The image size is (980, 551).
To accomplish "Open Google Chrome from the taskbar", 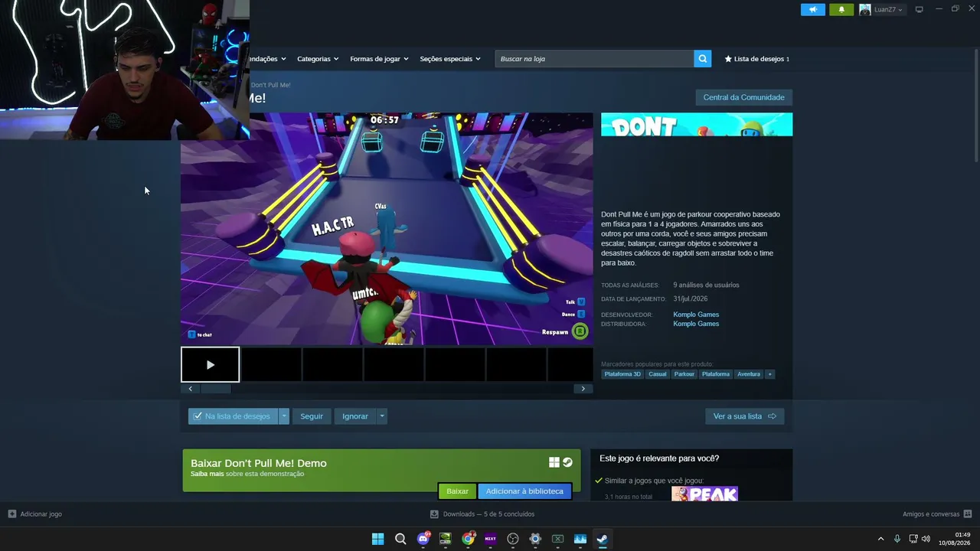I will (x=468, y=539).
